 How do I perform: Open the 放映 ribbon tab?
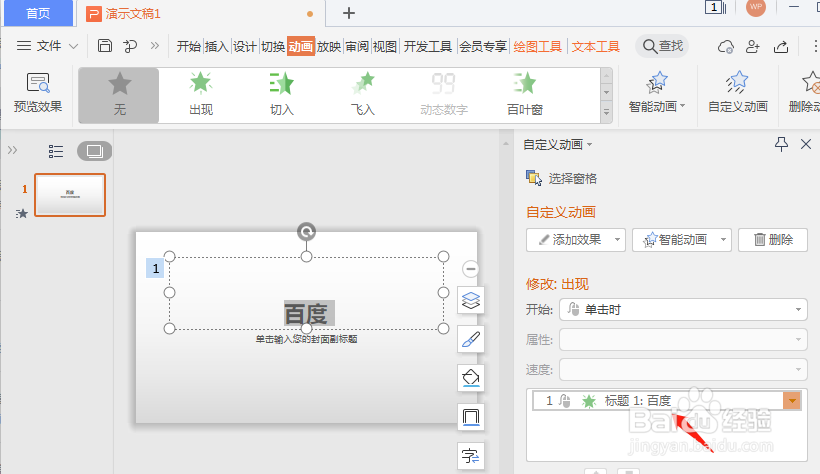329,47
